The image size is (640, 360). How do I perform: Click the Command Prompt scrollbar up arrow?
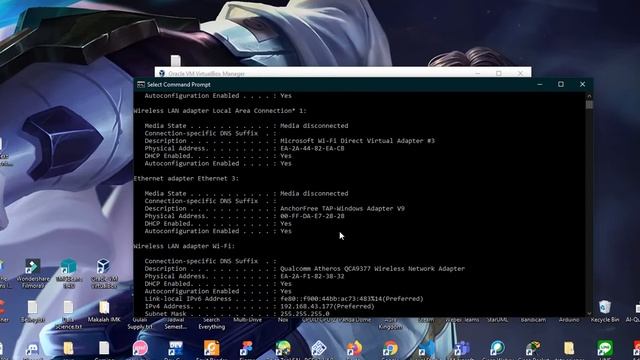[x=589, y=96]
